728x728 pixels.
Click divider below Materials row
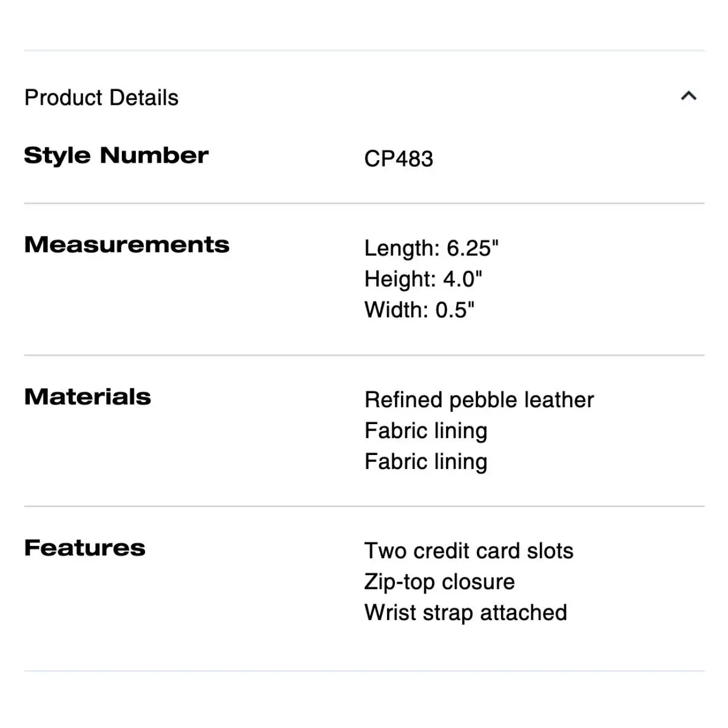click(364, 506)
